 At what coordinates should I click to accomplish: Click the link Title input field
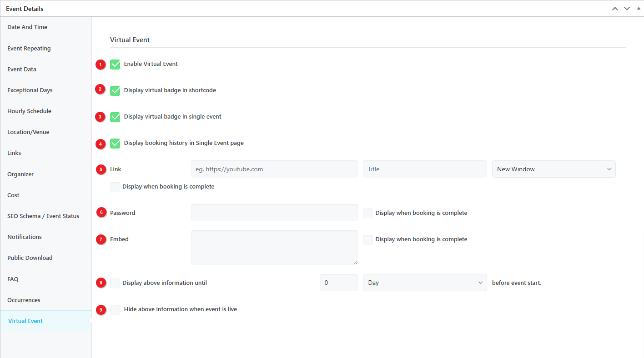[424, 169]
